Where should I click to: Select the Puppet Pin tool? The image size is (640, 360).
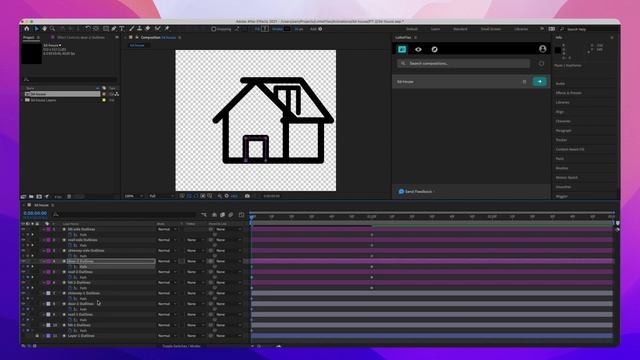coord(167,29)
